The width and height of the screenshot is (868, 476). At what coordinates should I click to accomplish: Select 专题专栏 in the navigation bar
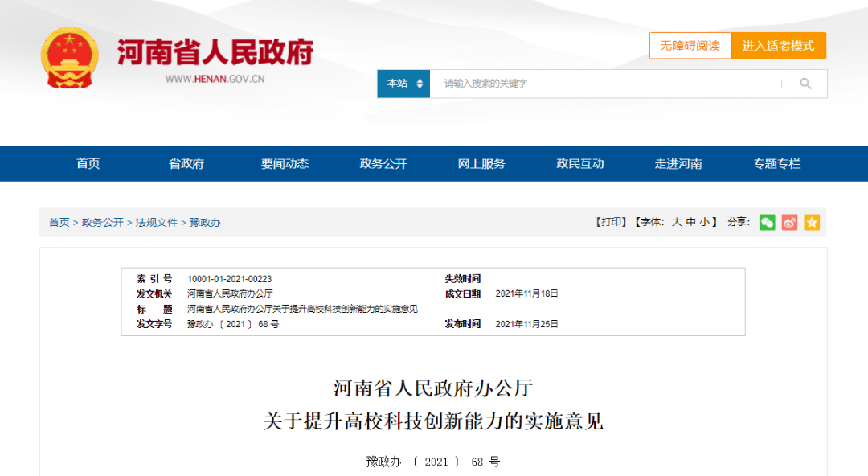(x=776, y=163)
